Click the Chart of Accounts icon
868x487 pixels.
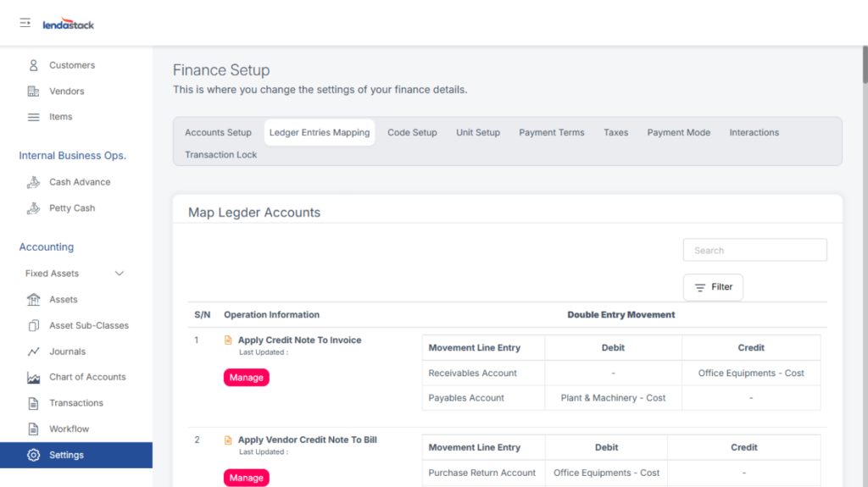(x=34, y=378)
